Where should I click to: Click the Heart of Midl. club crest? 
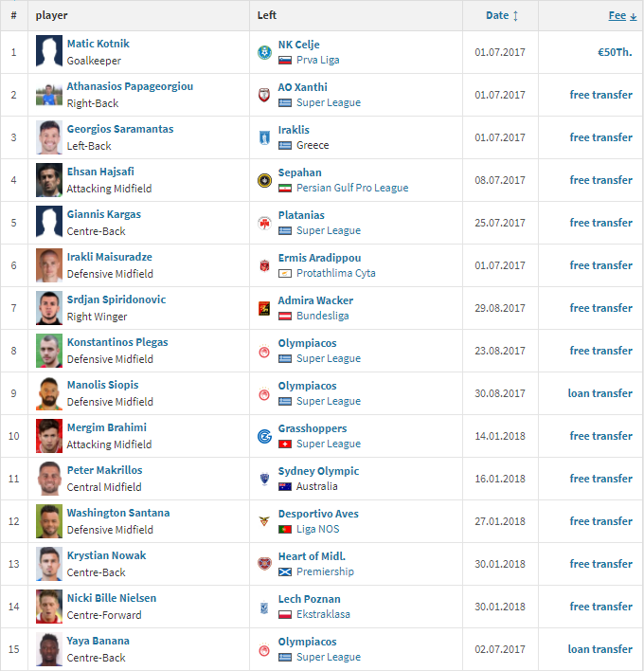point(264,564)
